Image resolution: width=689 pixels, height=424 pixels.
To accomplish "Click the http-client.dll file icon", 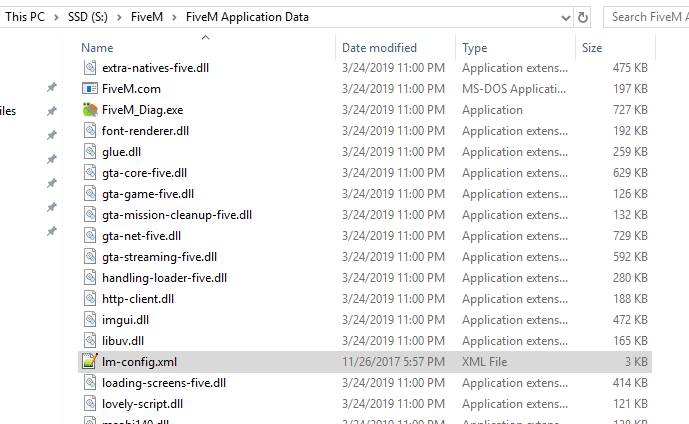I will 90,299.
